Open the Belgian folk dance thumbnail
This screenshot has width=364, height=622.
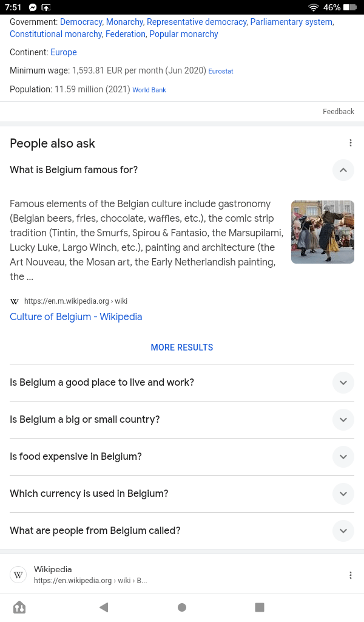click(322, 232)
